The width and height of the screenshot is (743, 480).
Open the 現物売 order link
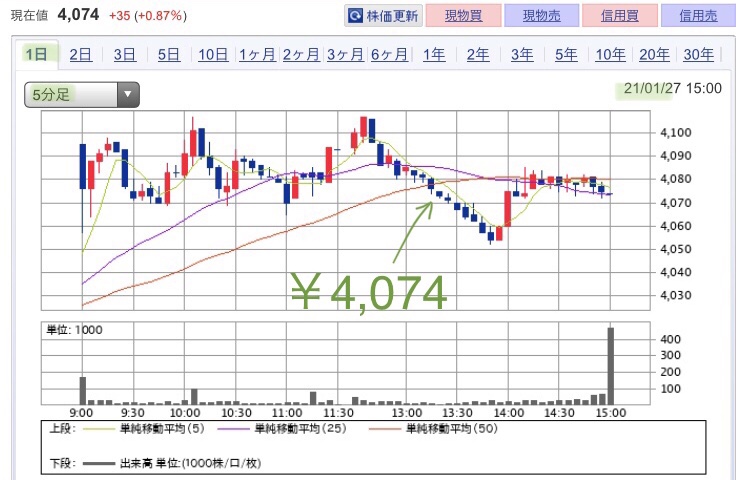[x=542, y=16]
